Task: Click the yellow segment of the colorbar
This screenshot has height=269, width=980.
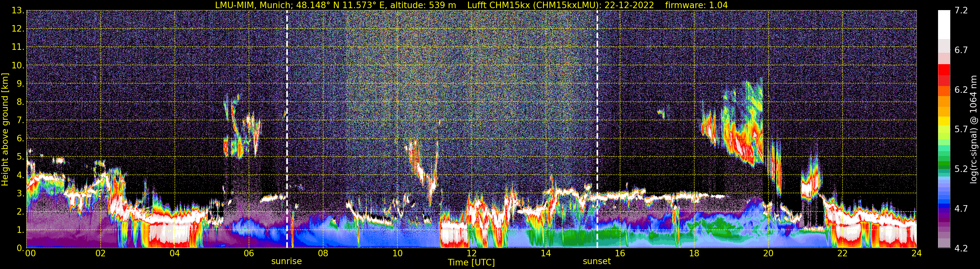Action: 944,121
